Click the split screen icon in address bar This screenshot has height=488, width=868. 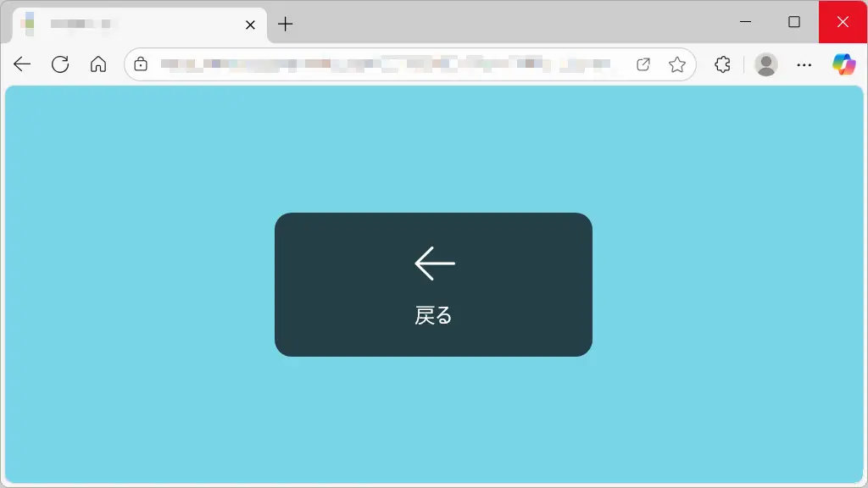click(643, 64)
